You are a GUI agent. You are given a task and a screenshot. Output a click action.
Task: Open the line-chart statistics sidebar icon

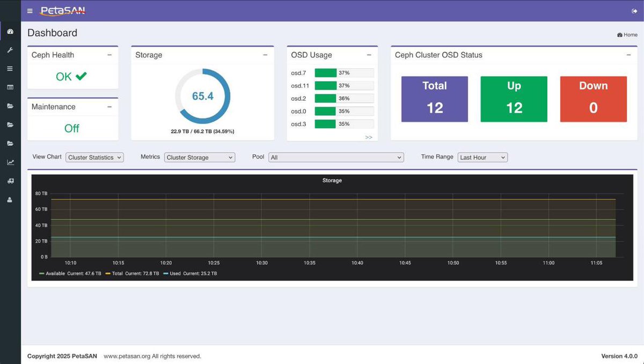click(10, 162)
